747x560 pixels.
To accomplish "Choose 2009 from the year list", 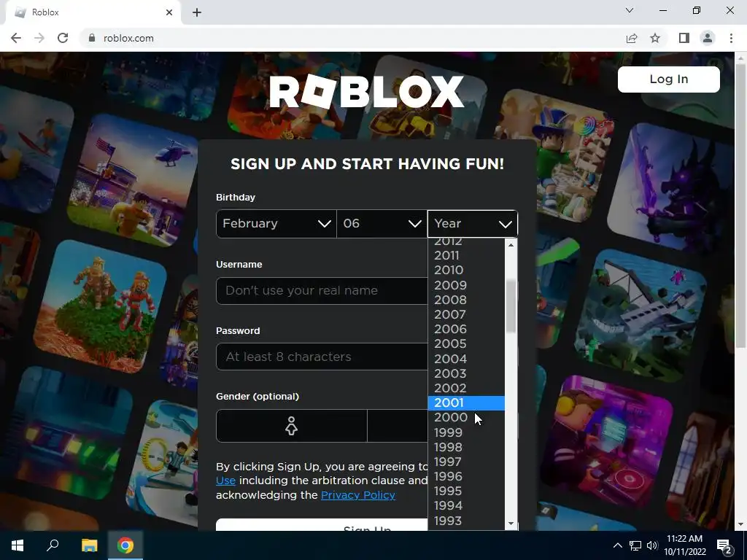I will pyautogui.click(x=466, y=285).
